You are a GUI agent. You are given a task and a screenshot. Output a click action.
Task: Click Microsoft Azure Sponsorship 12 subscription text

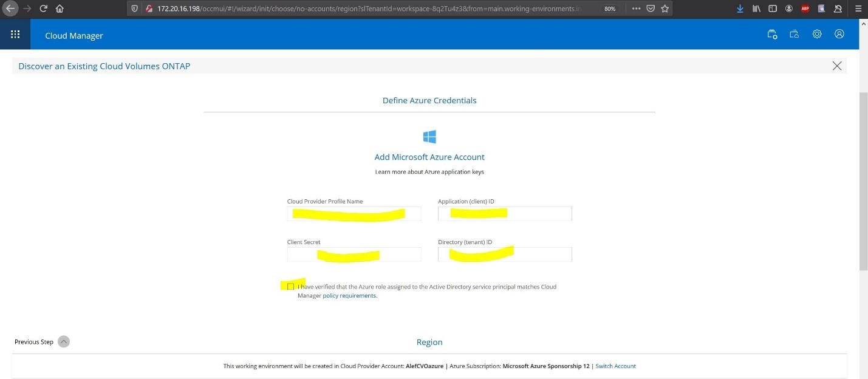point(546,366)
